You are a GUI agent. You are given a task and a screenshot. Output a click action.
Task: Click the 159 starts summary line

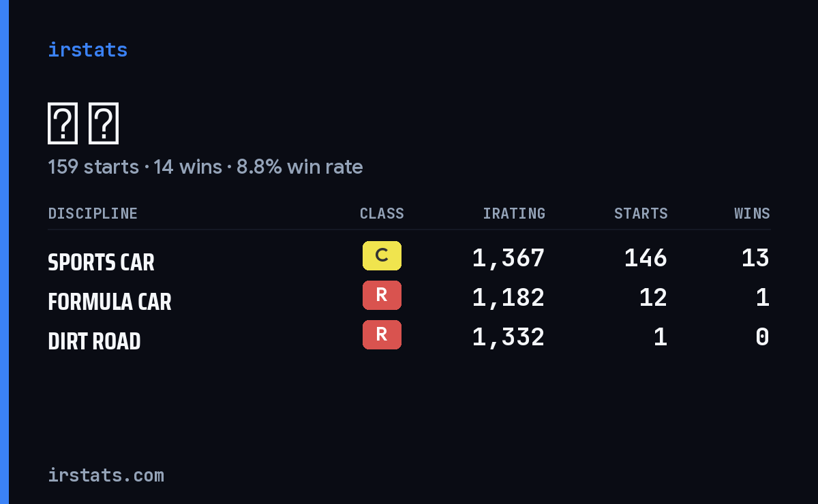click(205, 167)
